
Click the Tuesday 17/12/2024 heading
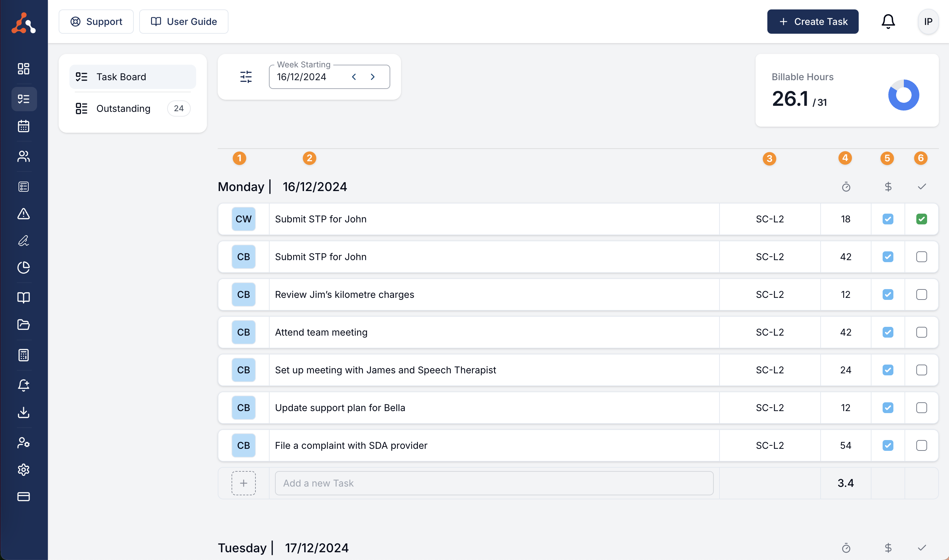283,548
